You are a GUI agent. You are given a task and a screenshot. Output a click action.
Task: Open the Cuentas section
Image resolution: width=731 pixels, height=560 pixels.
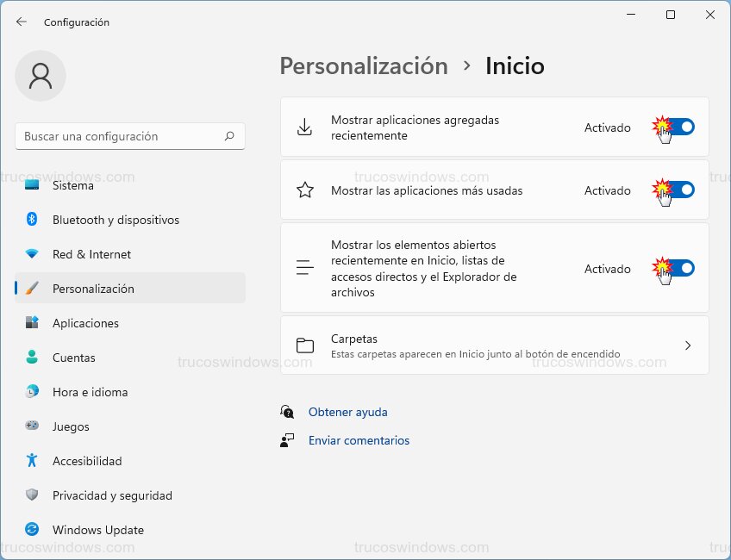click(33, 358)
